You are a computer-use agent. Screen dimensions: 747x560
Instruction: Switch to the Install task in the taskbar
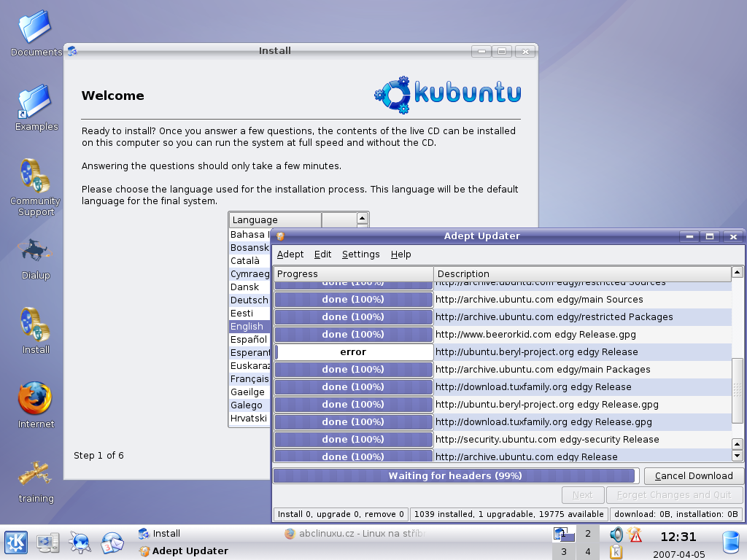pyautogui.click(x=208, y=533)
